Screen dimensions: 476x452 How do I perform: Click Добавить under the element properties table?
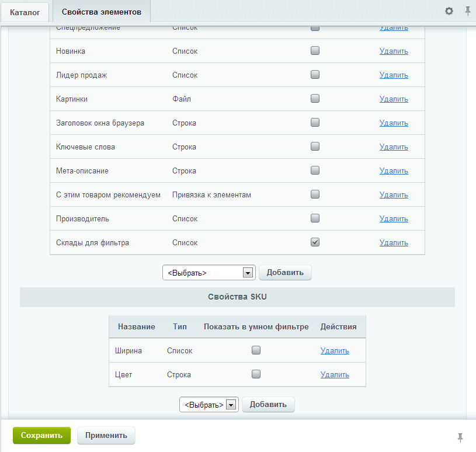point(285,273)
